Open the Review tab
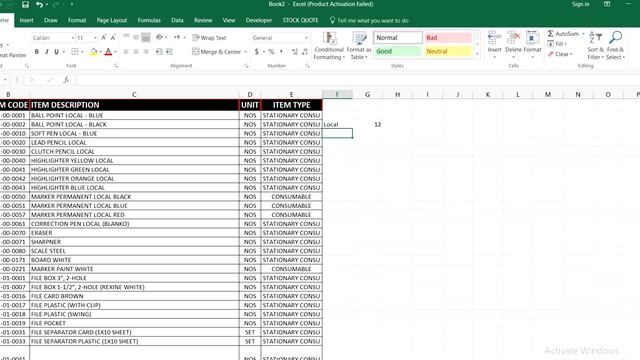This screenshot has width=640, height=360. [x=203, y=20]
